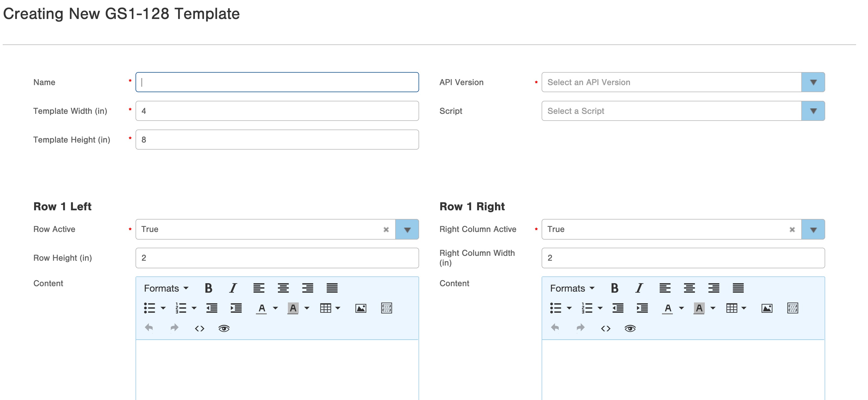The width and height of the screenshot is (868, 400).
Task: Toggle italic in Row 1 Left editor
Action: click(233, 288)
